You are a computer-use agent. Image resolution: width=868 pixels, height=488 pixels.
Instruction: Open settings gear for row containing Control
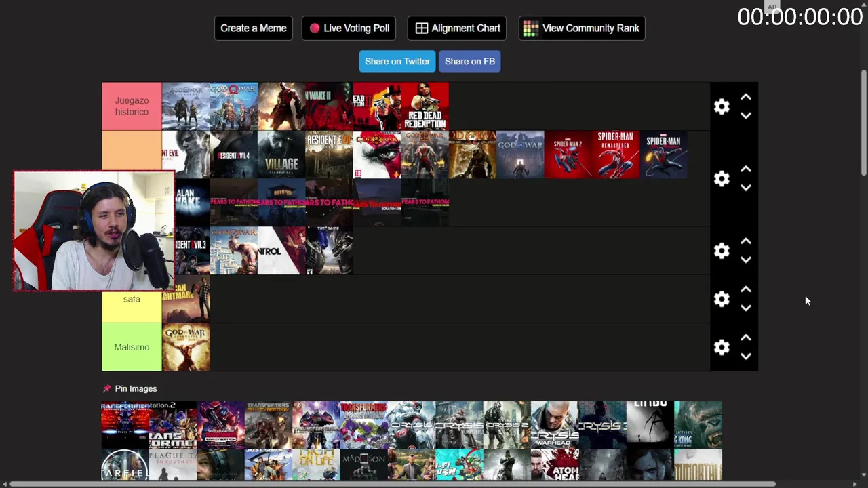[x=722, y=251]
